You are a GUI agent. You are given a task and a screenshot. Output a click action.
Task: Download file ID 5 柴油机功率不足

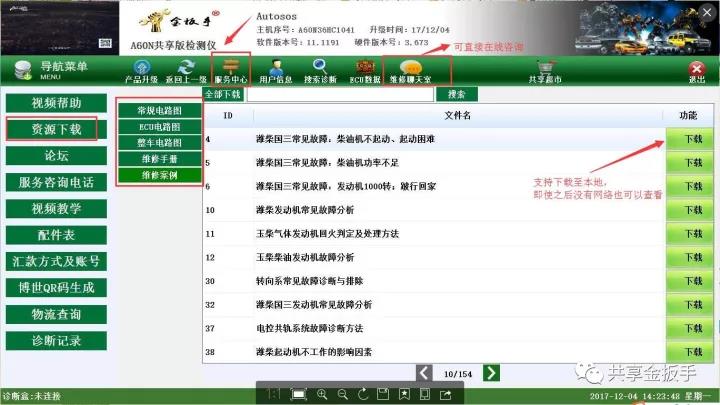pos(690,163)
